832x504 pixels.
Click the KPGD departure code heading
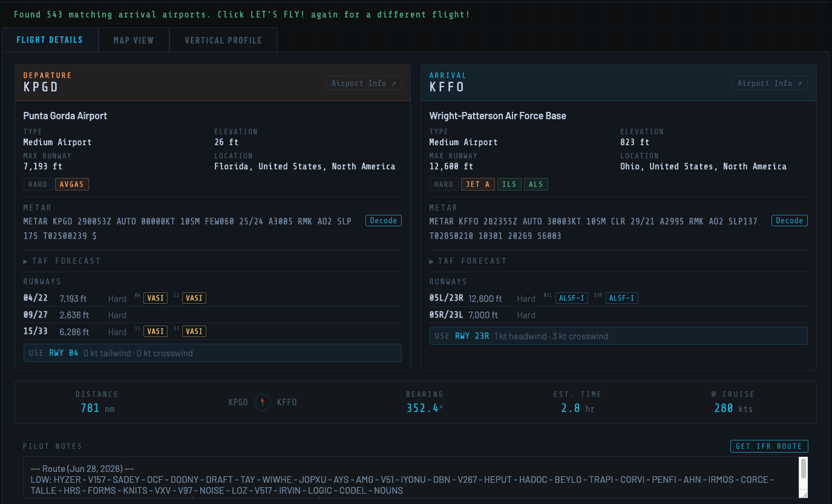[41, 87]
